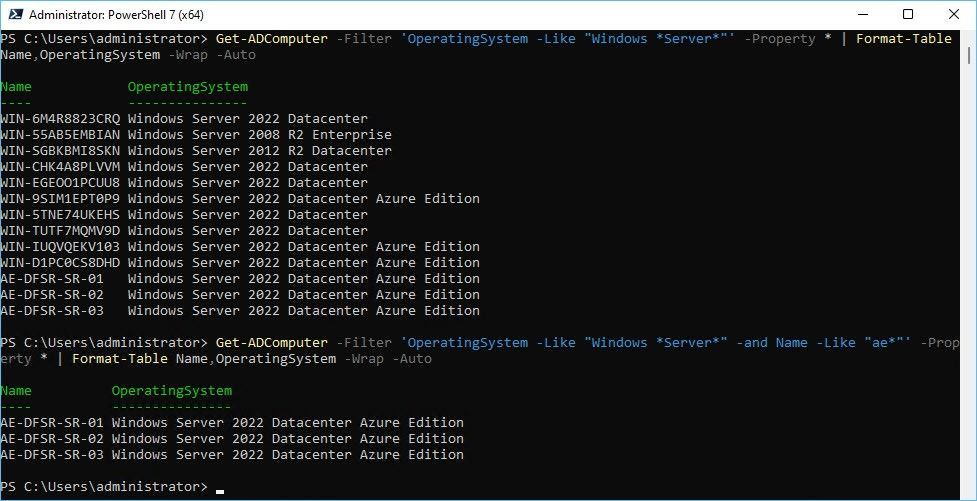Click 'Windows Server 2008 R2 Enterprise' value
The width and height of the screenshot is (977, 501).
point(260,135)
